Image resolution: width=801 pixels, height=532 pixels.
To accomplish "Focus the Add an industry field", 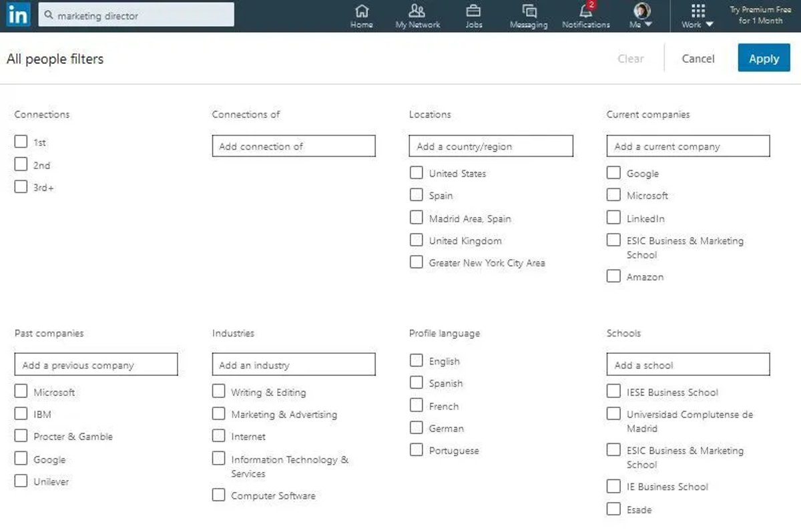I will [294, 364].
